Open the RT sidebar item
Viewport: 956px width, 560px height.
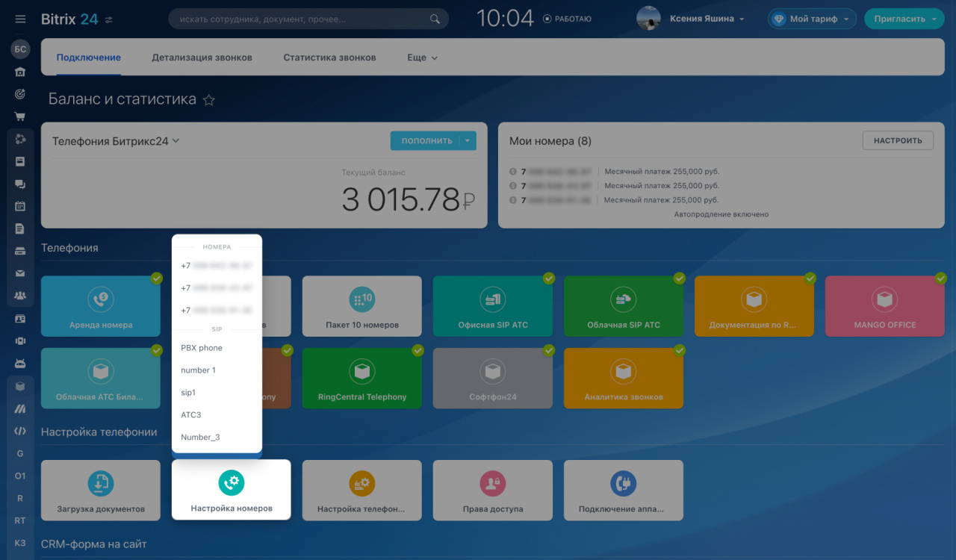(x=20, y=520)
